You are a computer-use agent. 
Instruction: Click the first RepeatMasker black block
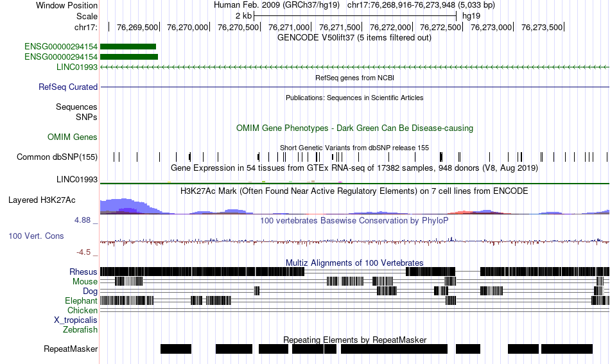[176, 349]
